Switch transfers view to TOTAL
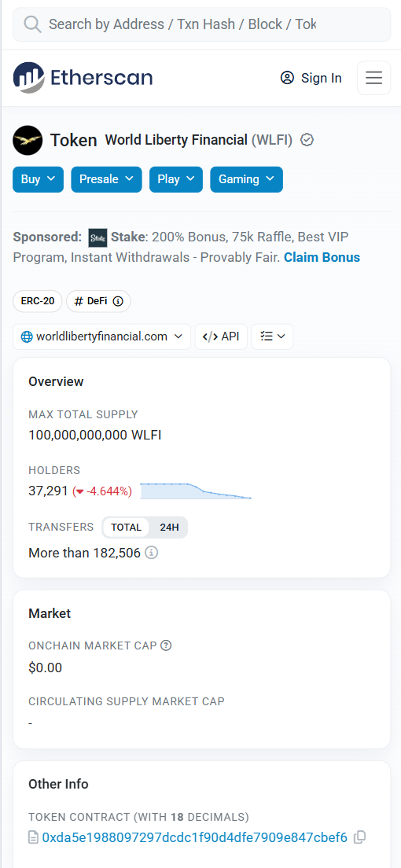Screen dimensions: 401x868 [x=127, y=527]
